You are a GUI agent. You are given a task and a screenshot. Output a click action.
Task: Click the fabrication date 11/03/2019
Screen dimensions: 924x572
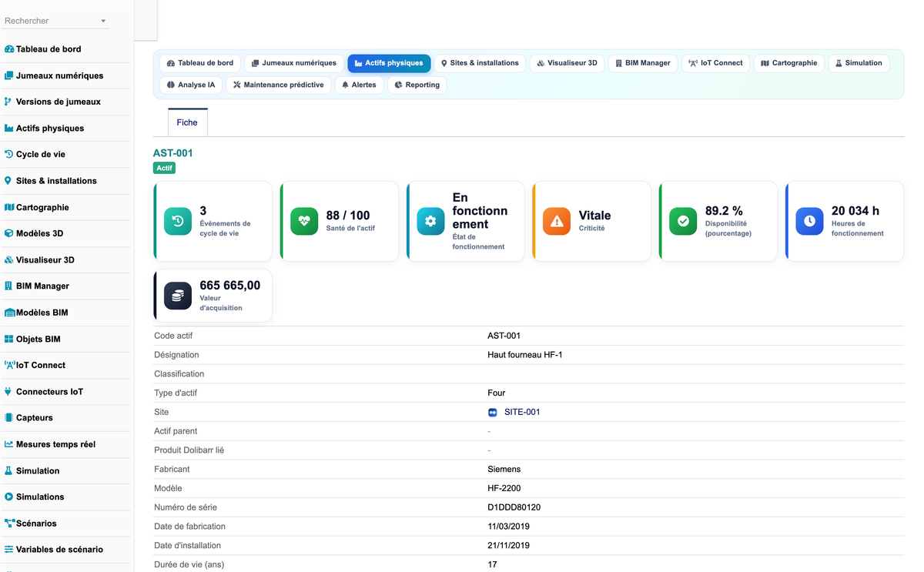[509, 527]
